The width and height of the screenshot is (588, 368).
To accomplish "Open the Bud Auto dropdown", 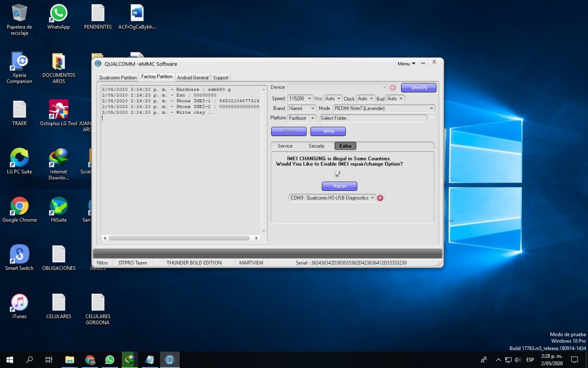I will 395,98.
